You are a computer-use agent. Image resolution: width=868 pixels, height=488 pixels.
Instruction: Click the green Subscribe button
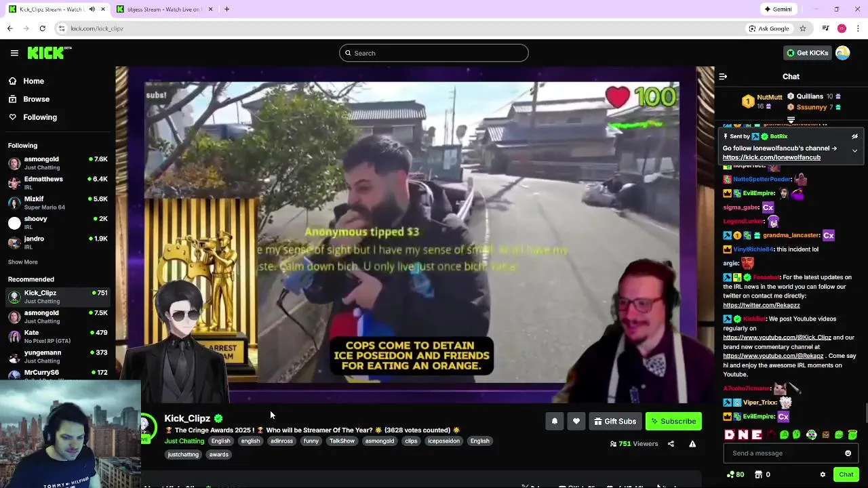(x=673, y=422)
